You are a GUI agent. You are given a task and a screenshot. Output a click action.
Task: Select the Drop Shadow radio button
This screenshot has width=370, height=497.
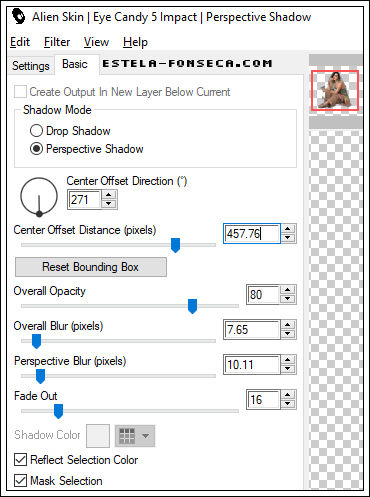[x=36, y=131]
